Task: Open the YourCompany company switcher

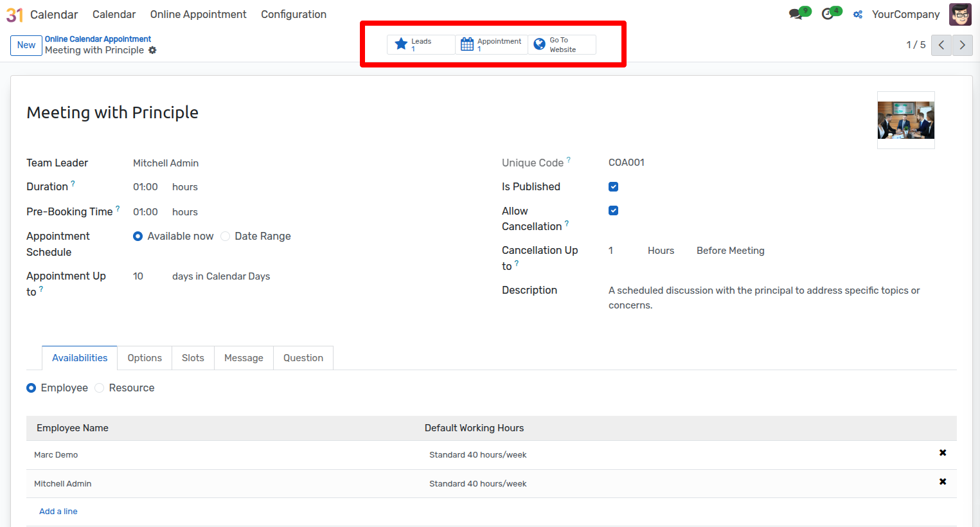Action: tap(905, 14)
